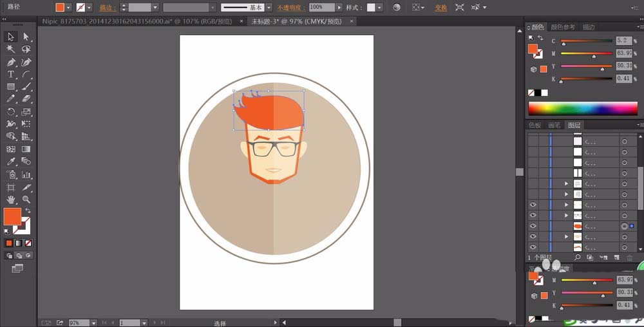Open the variable width profile dropdown

(x=213, y=7)
